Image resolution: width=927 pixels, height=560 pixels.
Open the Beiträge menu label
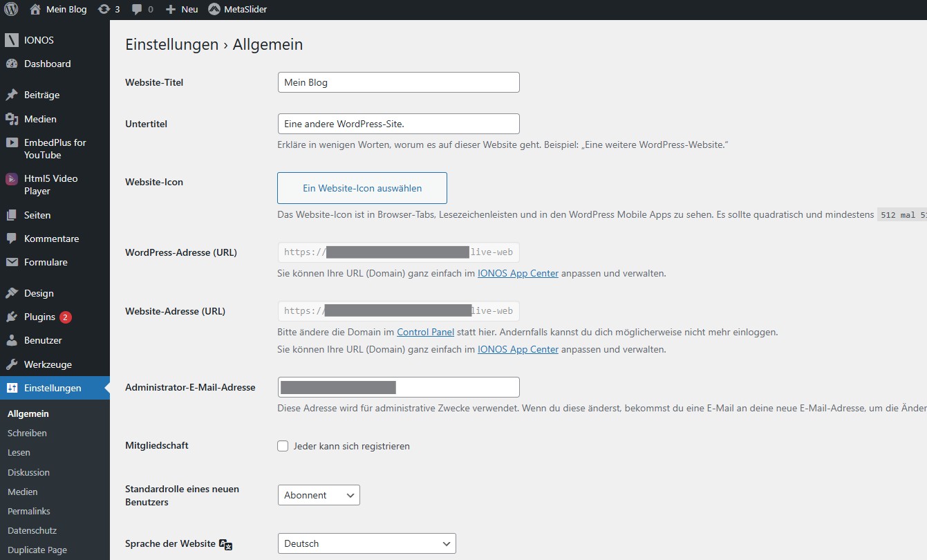coord(42,95)
